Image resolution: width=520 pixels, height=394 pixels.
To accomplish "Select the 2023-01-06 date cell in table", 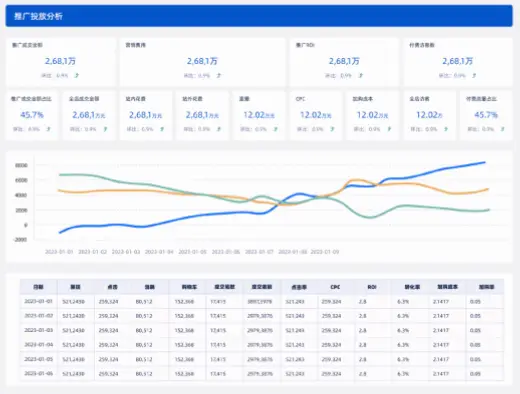I will point(38,373).
